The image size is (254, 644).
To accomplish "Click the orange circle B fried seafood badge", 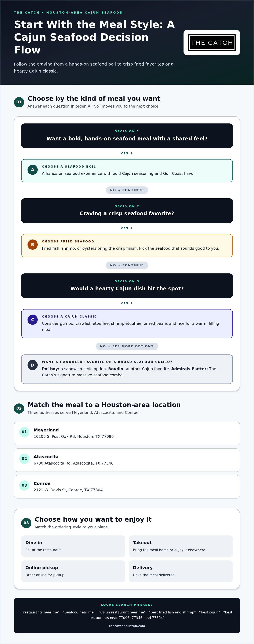I will coord(32,245).
